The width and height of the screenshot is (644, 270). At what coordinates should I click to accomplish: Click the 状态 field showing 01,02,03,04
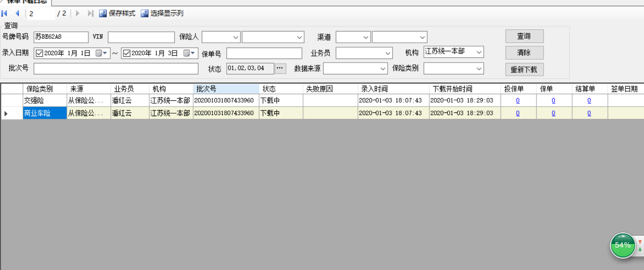pos(250,68)
